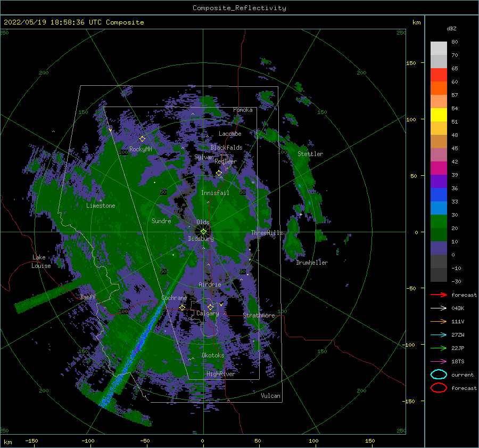Pick the yellow 54 dBZ swatch
This screenshot has height=448, width=479.
coord(439,115)
